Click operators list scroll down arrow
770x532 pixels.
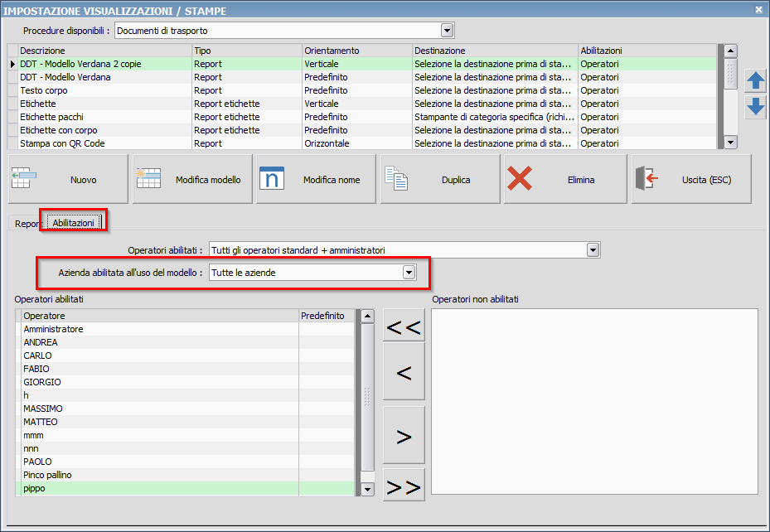click(x=367, y=489)
